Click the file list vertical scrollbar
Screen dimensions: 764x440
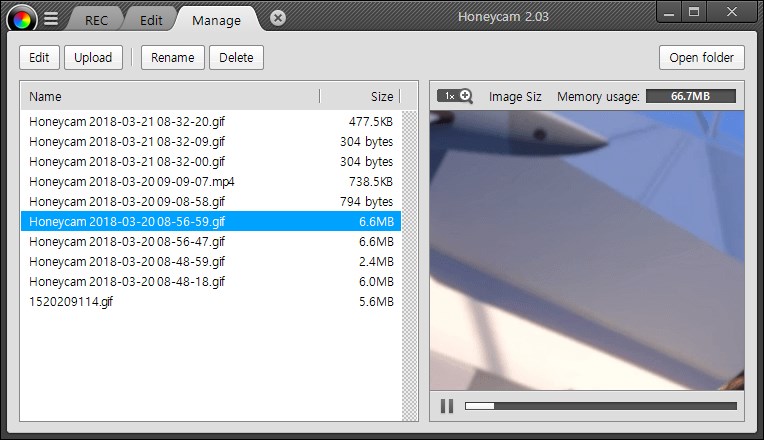(409, 266)
